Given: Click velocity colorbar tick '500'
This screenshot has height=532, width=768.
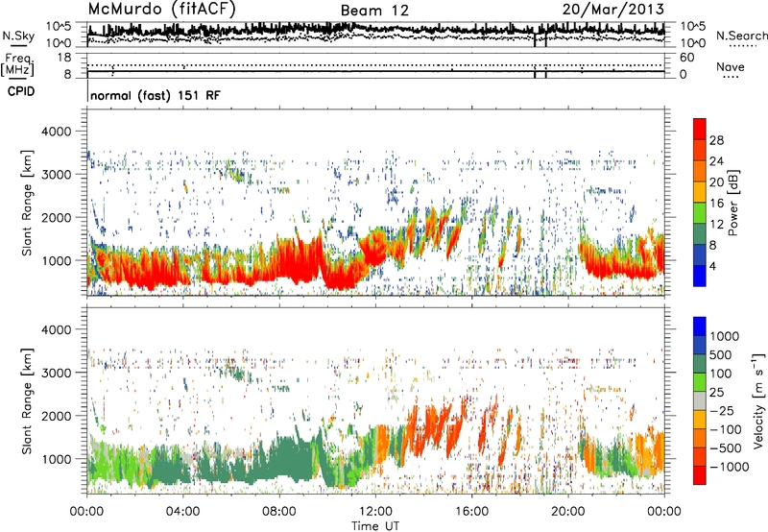Looking at the screenshot, I should (x=721, y=354).
